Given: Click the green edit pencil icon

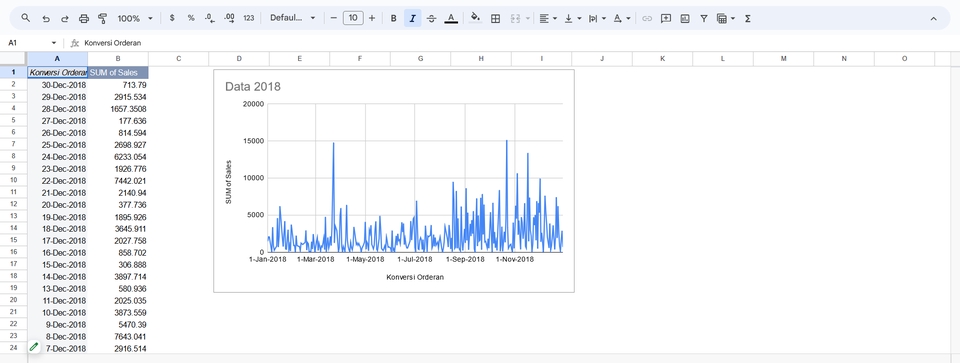Looking at the screenshot, I should click(x=34, y=347).
